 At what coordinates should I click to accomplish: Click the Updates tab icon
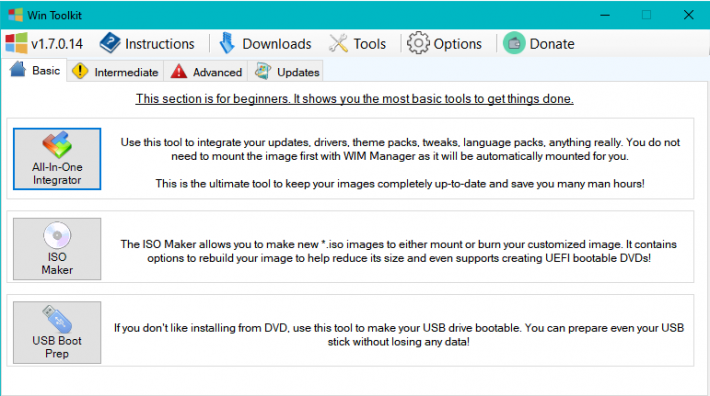click(263, 71)
